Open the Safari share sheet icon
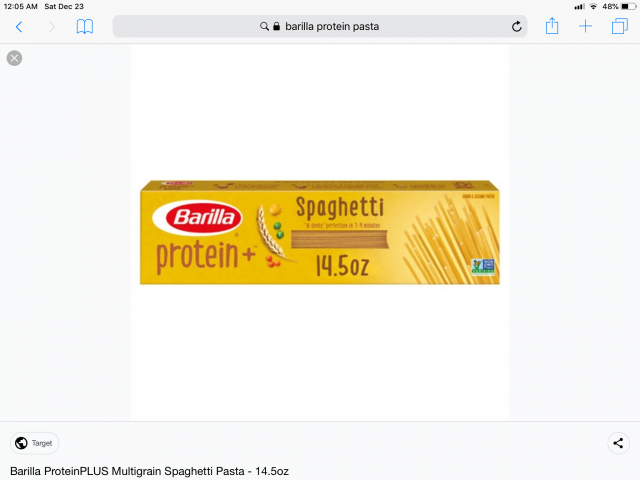640x480 pixels. click(x=552, y=26)
